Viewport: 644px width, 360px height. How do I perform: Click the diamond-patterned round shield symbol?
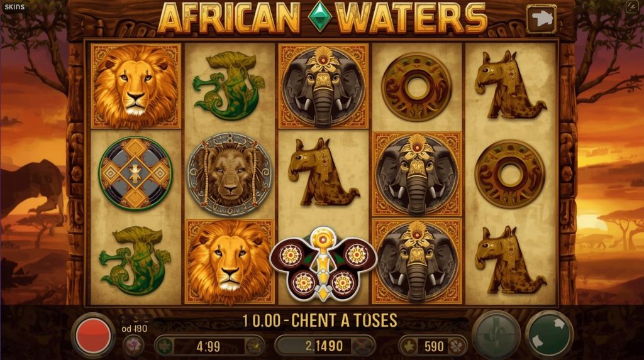(136, 173)
